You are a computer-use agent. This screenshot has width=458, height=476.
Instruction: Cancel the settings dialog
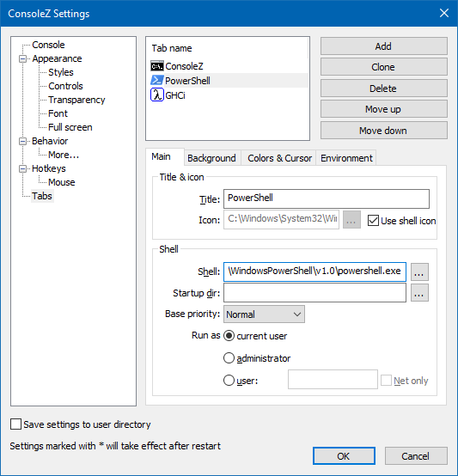[x=416, y=456]
